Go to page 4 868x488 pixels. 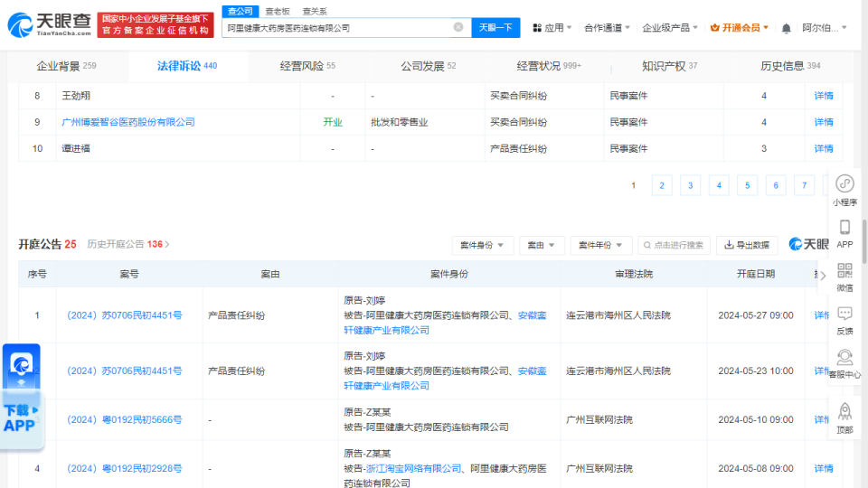click(719, 185)
